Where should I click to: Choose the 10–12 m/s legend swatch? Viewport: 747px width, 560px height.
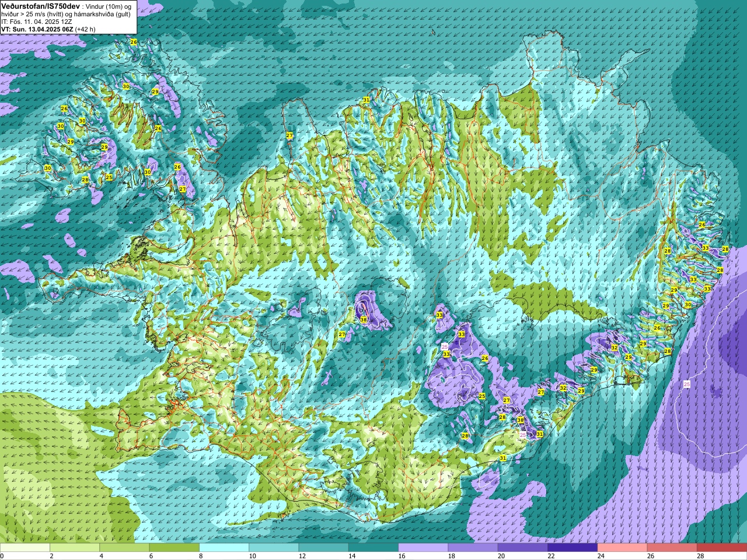274,548
